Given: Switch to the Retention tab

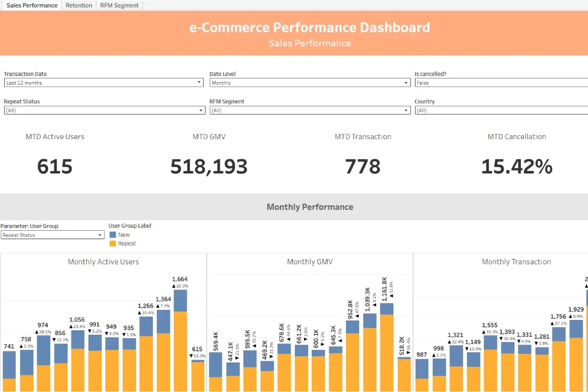Looking at the screenshot, I should (78, 5).
